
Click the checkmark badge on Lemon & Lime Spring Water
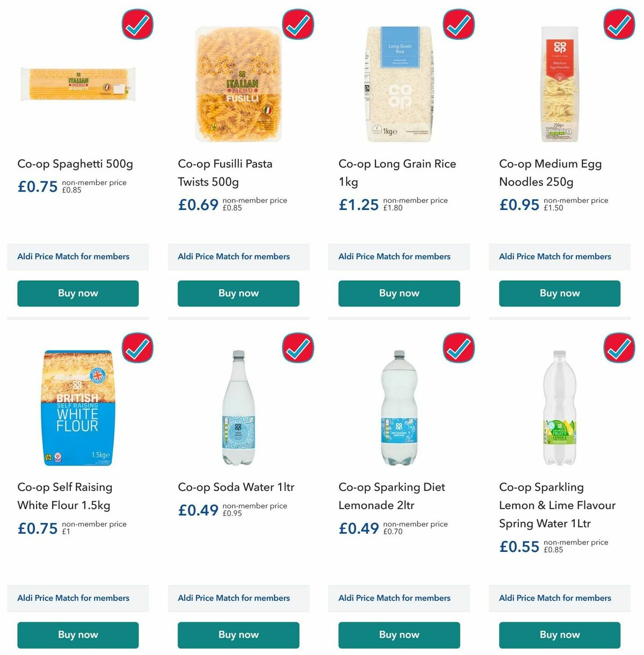(619, 348)
